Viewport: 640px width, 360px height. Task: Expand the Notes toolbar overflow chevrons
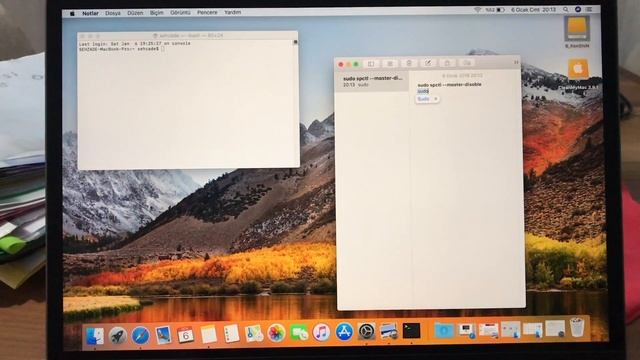pyautogui.click(x=516, y=62)
